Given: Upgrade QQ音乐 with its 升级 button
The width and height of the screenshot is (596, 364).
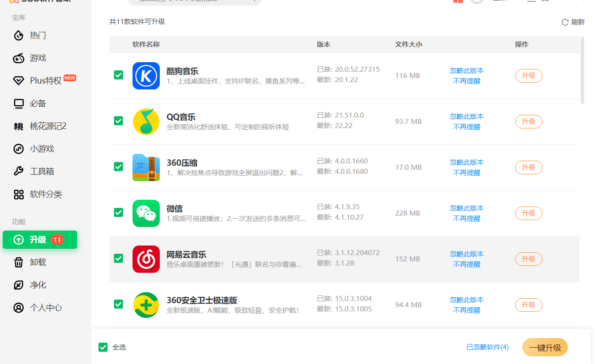Looking at the screenshot, I should [528, 122].
